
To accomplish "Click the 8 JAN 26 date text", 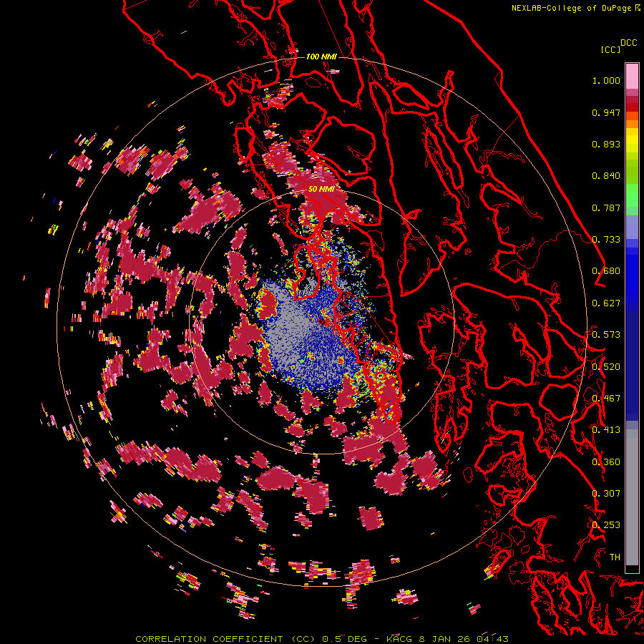I will coord(445,639).
